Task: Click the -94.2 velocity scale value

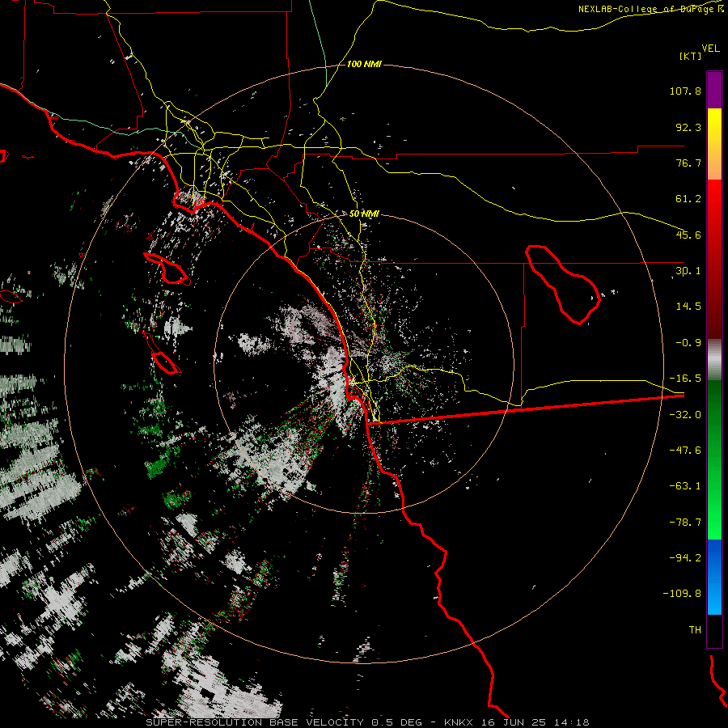Action: [x=685, y=557]
